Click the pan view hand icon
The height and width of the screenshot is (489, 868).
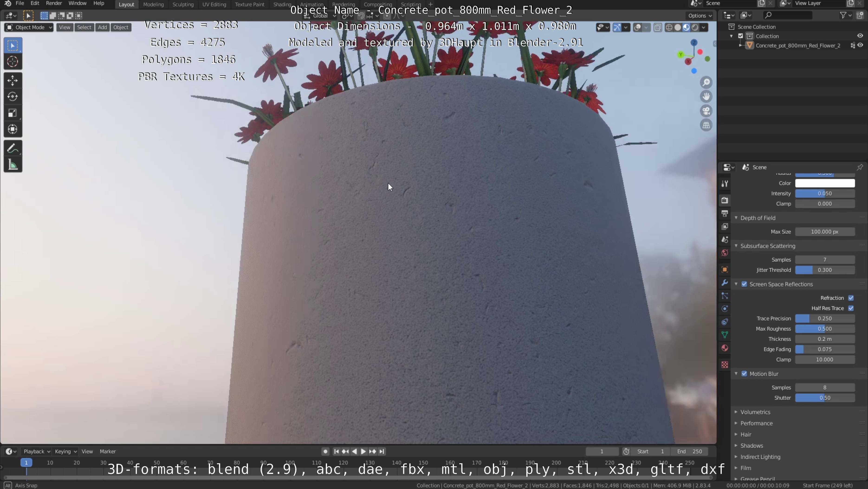coord(706,97)
